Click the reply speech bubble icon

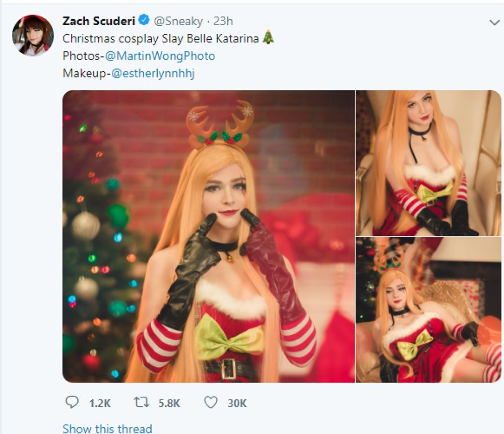pyautogui.click(x=73, y=402)
